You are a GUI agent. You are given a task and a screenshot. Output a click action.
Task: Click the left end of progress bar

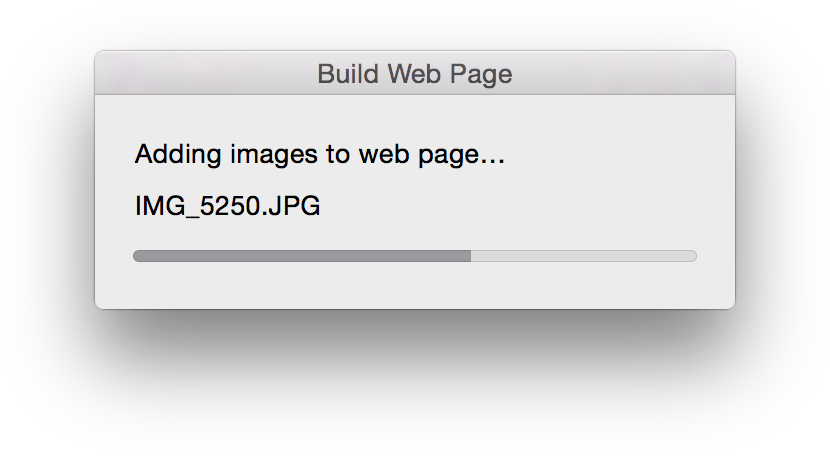pos(137,256)
